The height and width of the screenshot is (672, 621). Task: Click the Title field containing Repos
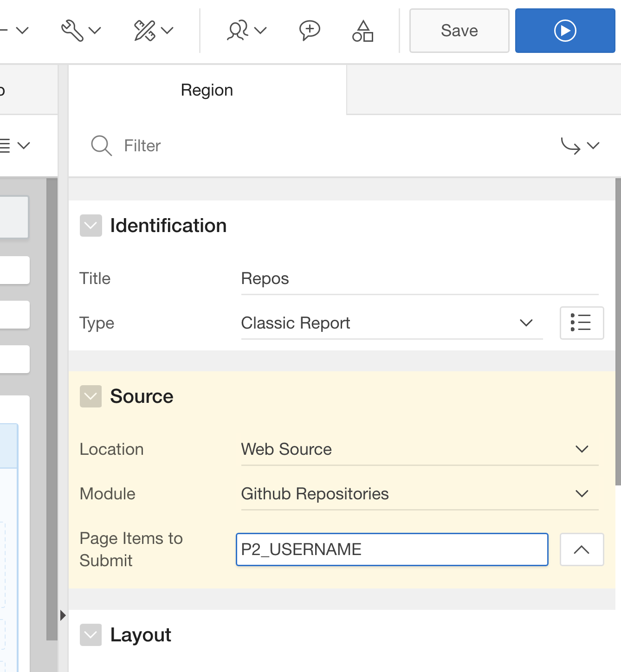tap(419, 279)
